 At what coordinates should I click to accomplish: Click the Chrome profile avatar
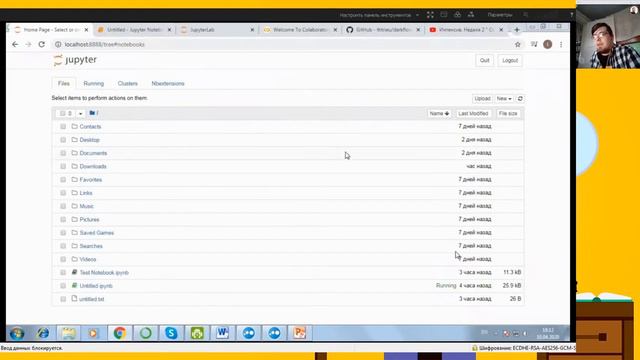click(x=548, y=44)
